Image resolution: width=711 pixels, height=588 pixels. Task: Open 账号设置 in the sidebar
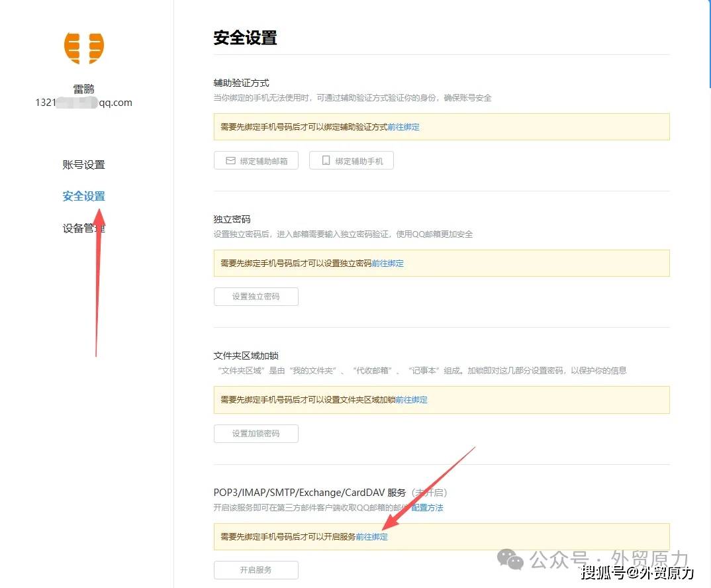click(x=84, y=165)
